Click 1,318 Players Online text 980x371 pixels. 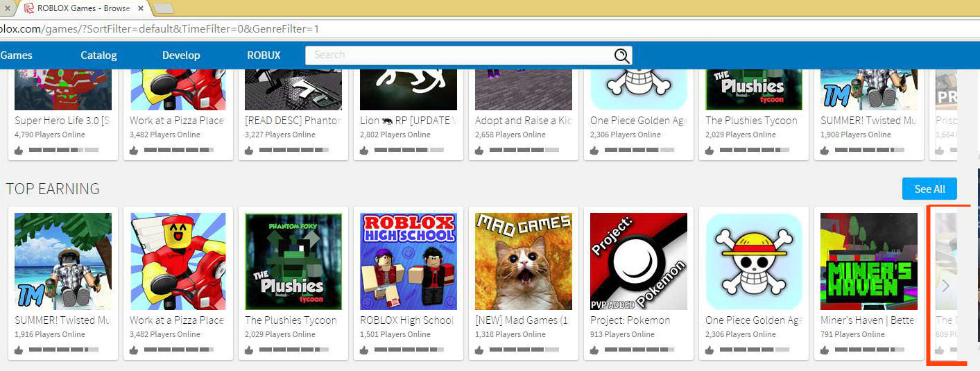[x=510, y=334]
